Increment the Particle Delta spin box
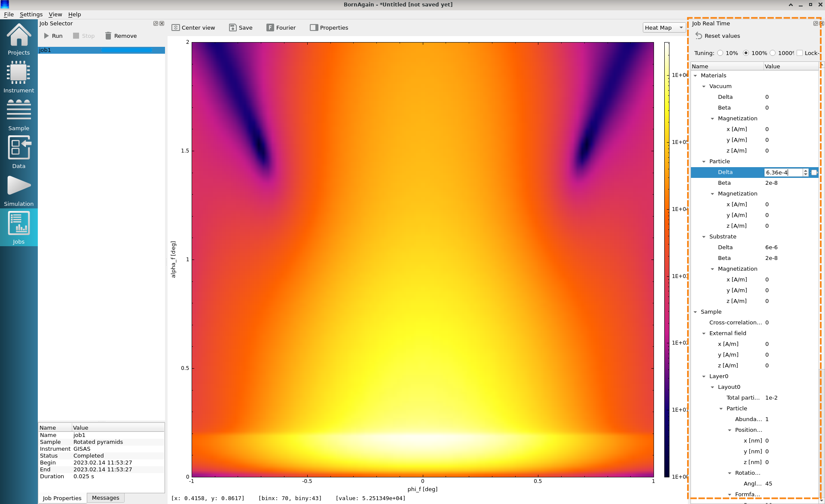This screenshot has height=504, width=825. tap(806, 171)
